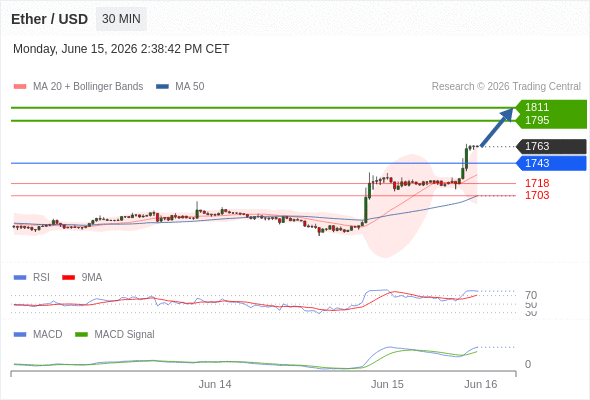Image resolution: width=590 pixels, height=400 pixels.
Task: Click the black 1763 current price tag
Action: click(x=551, y=146)
